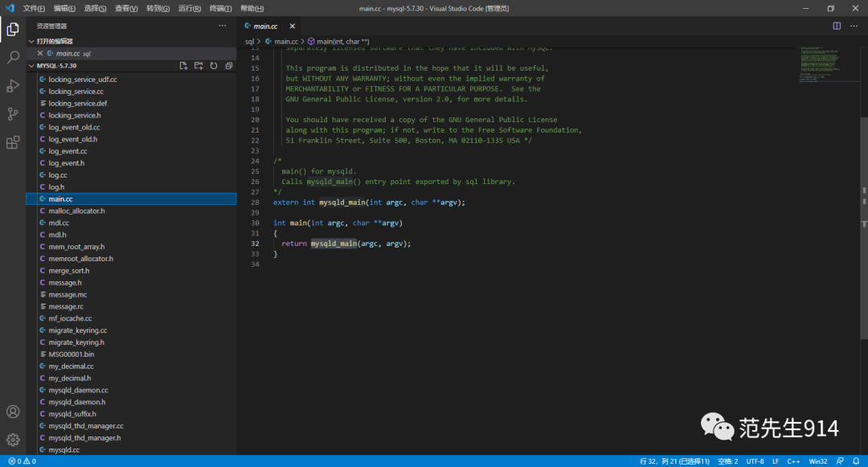Image resolution: width=868 pixels, height=467 pixels.
Task: Click the notifications bell in status bar
Action: [856, 461]
